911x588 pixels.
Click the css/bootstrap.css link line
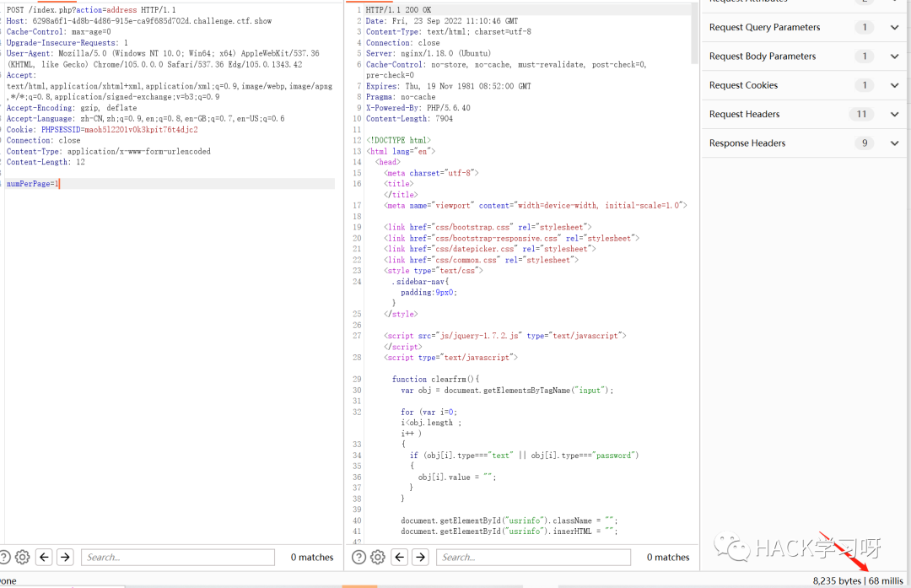(488, 227)
